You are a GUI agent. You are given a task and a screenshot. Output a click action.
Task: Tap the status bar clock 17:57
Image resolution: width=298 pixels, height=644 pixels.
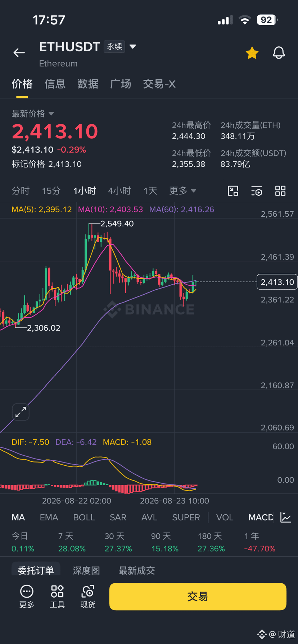[x=49, y=20]
